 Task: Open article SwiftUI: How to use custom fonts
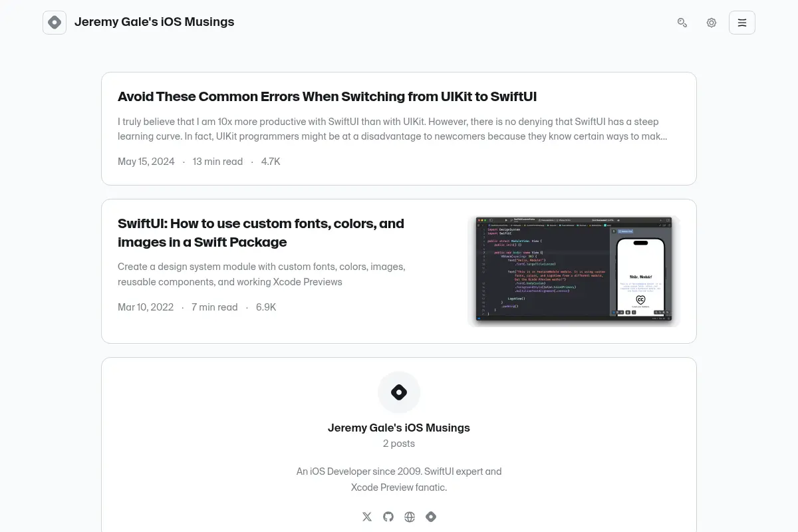click(261, 233)
